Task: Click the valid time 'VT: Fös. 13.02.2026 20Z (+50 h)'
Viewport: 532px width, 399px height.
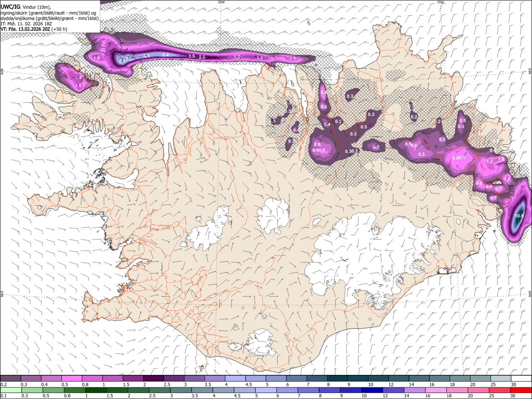Action: pos(34,29)
